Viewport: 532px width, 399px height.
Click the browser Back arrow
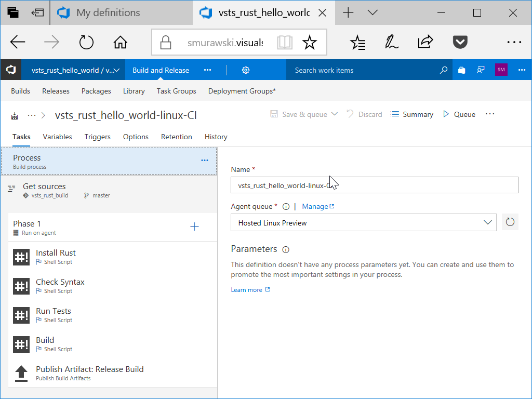pyautogui.click(x=18, y=43)
